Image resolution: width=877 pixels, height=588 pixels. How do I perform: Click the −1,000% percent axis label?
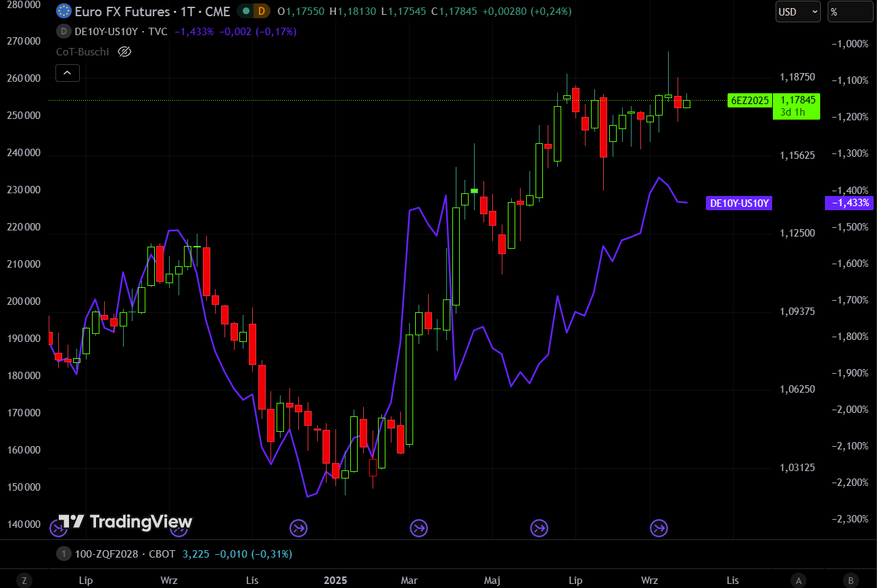849,44
